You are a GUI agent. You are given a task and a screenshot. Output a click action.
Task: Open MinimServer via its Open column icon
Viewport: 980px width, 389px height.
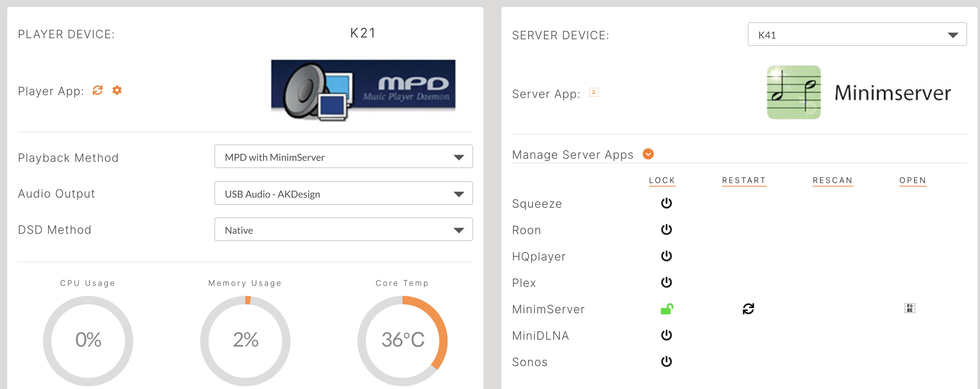click(909, 308)
